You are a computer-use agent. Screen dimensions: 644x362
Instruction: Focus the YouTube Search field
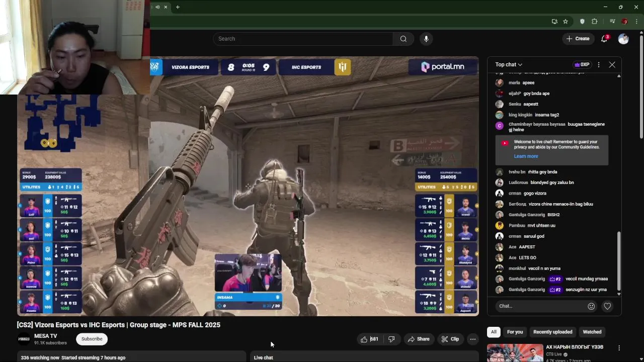coord(303,39)
